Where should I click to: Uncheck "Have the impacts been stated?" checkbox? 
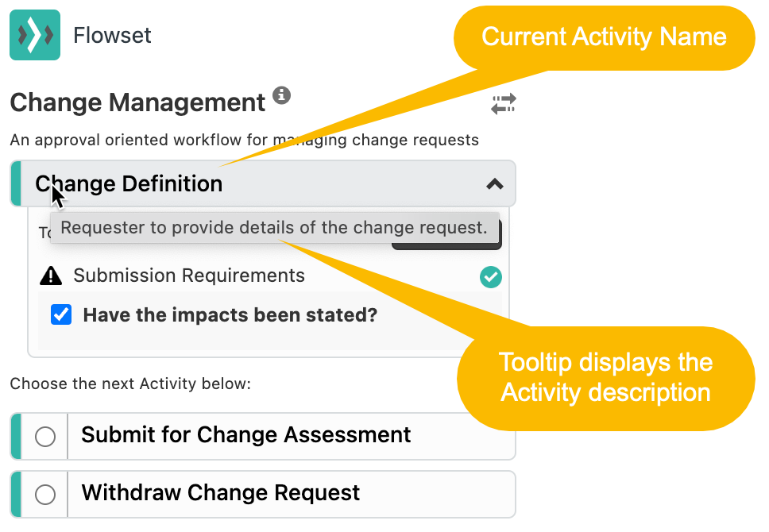61,314
